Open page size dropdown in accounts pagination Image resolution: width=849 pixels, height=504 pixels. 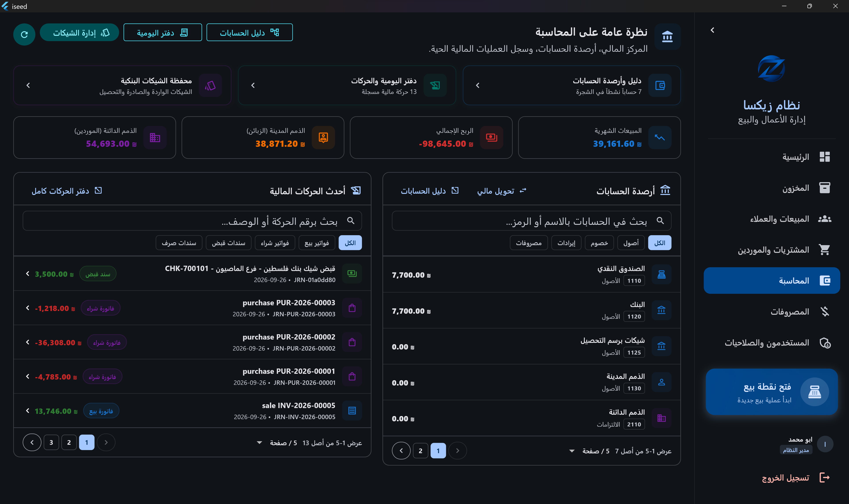(x=572, y=451)
